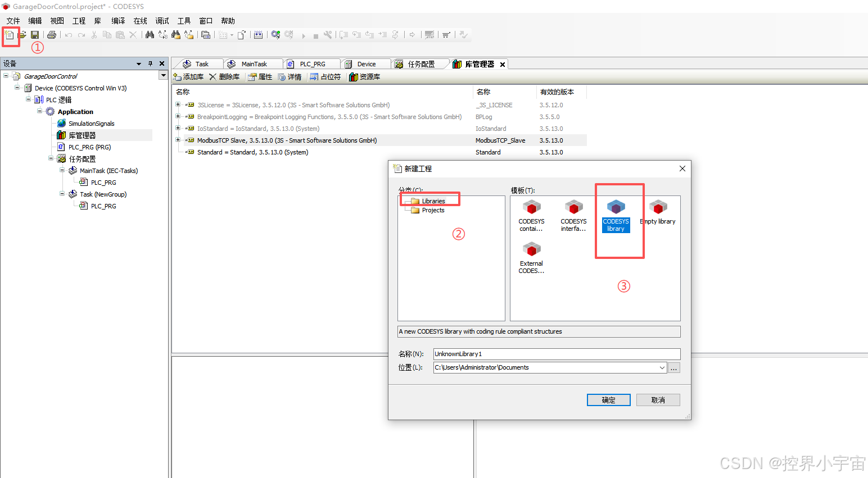Click the Paste clipboard toolbar icon
The height and width of the screenshot is (478, 868).
[120, 35]
